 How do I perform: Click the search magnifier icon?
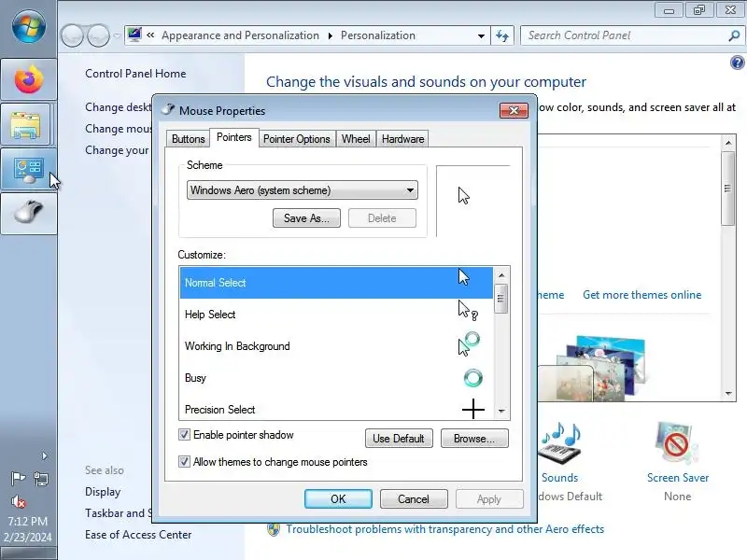click(734, 35)
